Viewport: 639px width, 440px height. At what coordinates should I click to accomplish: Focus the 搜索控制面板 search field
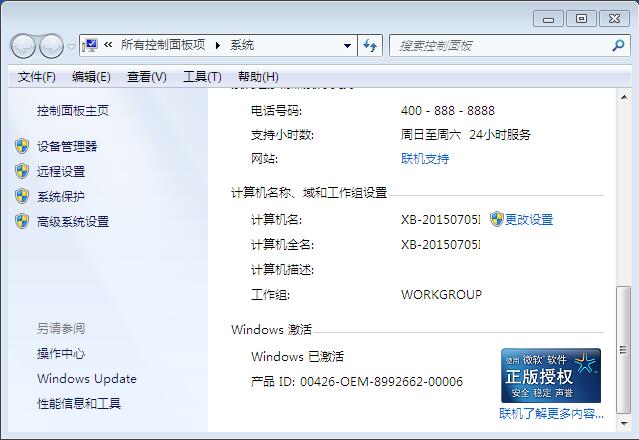500,45
